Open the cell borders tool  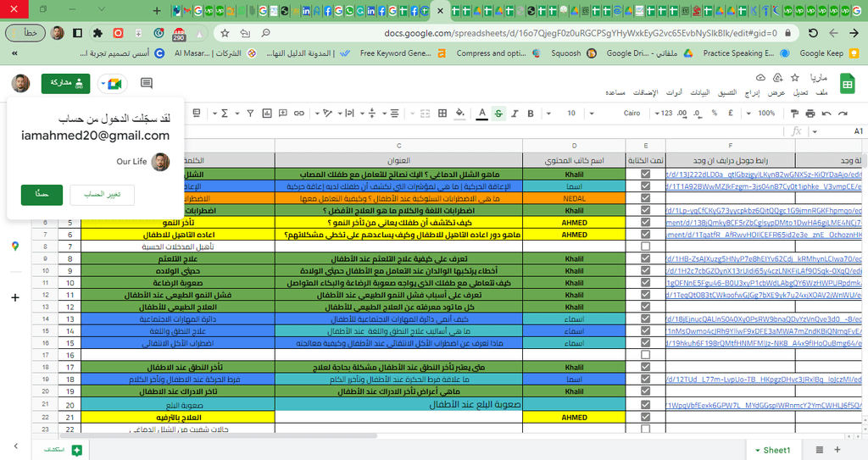442,114
